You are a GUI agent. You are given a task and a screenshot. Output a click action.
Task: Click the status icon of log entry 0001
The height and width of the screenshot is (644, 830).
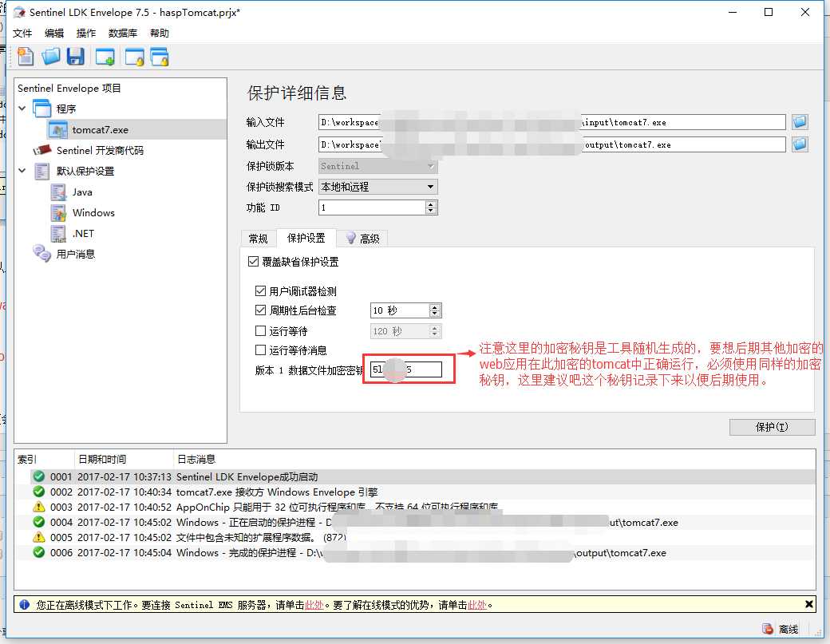tap(38, 476)
